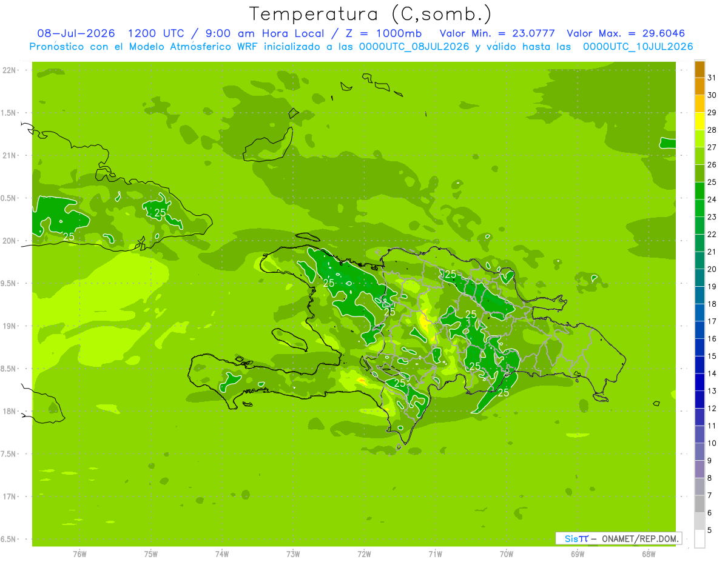Click the '75W' longitude label
This screenshot has height=562, width=728.
tap(151, 554)
